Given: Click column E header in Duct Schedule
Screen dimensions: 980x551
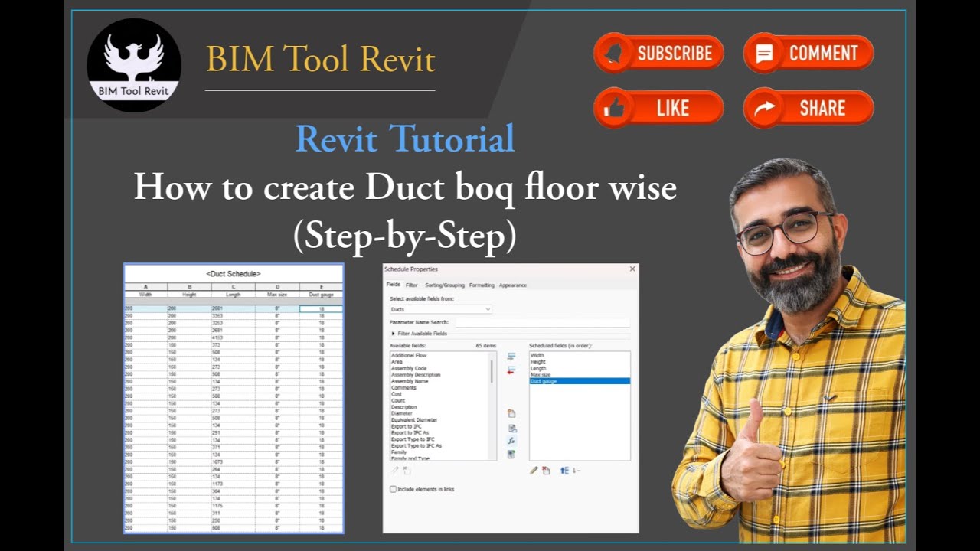Looking at the screenshot, I should tap(322, 287).
